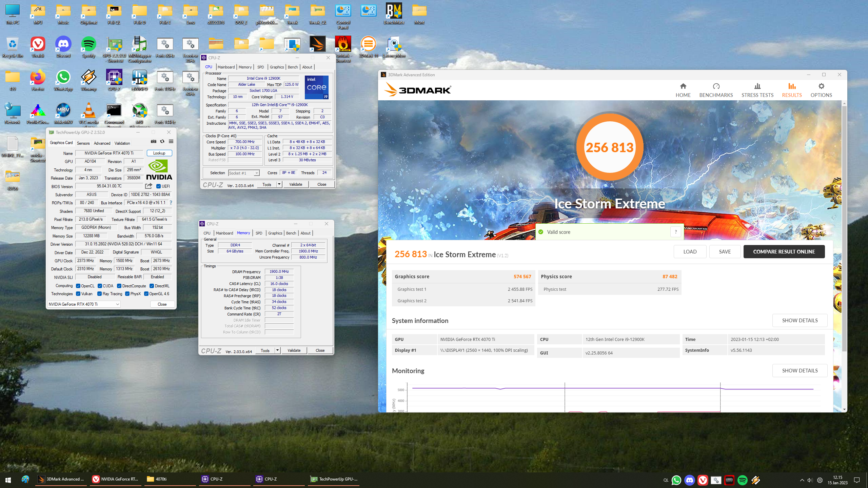
Task: Click the valid score help question mark
Action: (x=676, y=232)
